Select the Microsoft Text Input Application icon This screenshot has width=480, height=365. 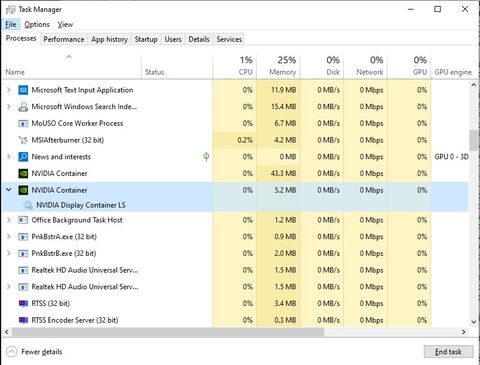point(23,90)
